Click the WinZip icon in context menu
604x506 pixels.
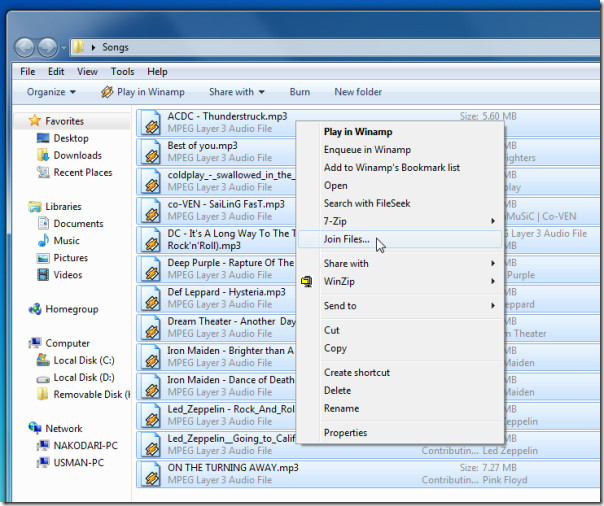point(307,281)
